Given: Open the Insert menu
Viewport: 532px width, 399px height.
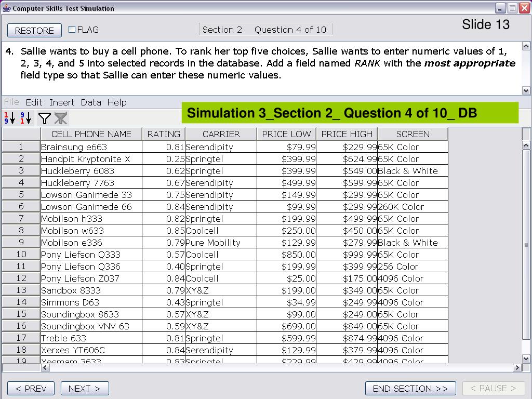Looking at the screenshot, I should click(62, 102).
